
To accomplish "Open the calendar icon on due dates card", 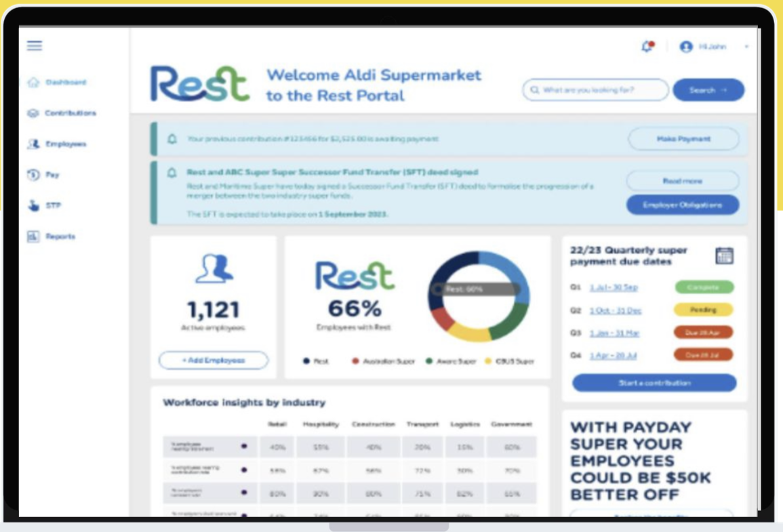I will coord(725,255).
